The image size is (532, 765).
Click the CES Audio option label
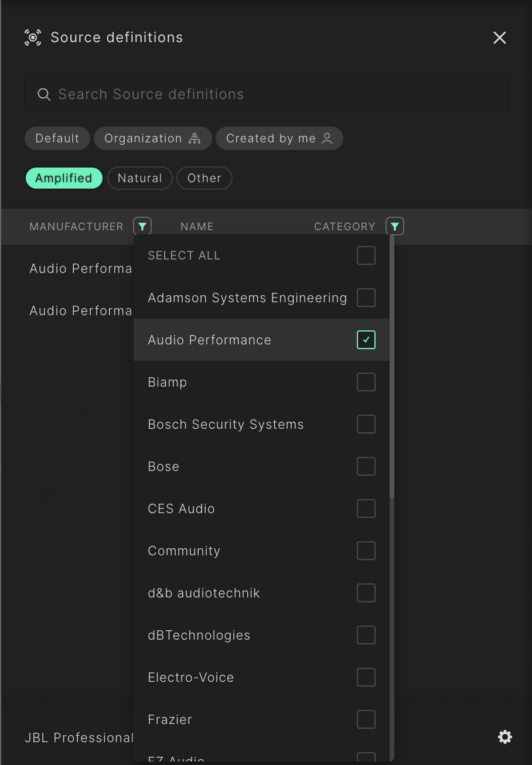click(181, 509)
